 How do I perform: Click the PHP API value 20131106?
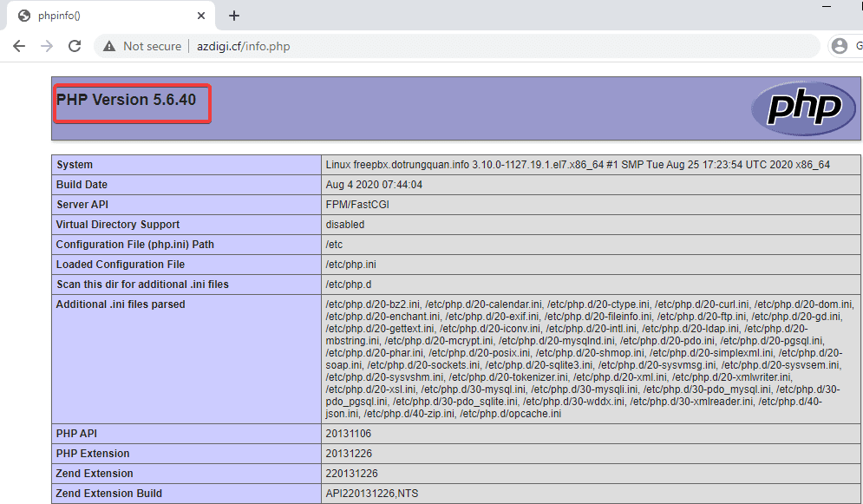[349, 434]
